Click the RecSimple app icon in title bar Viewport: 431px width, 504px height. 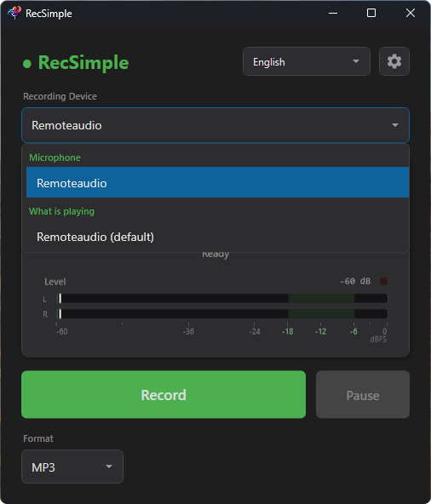click(14, 13)
